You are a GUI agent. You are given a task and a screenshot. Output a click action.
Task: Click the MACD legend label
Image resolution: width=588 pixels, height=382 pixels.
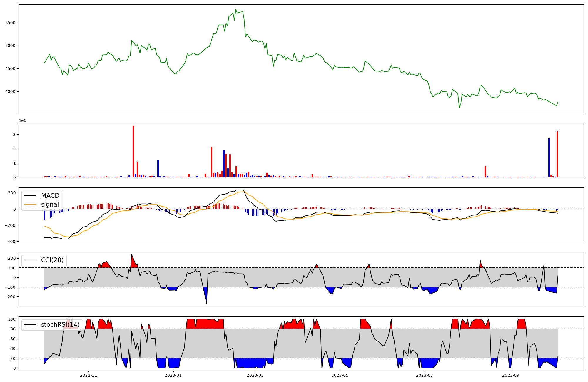click(50, 196)
